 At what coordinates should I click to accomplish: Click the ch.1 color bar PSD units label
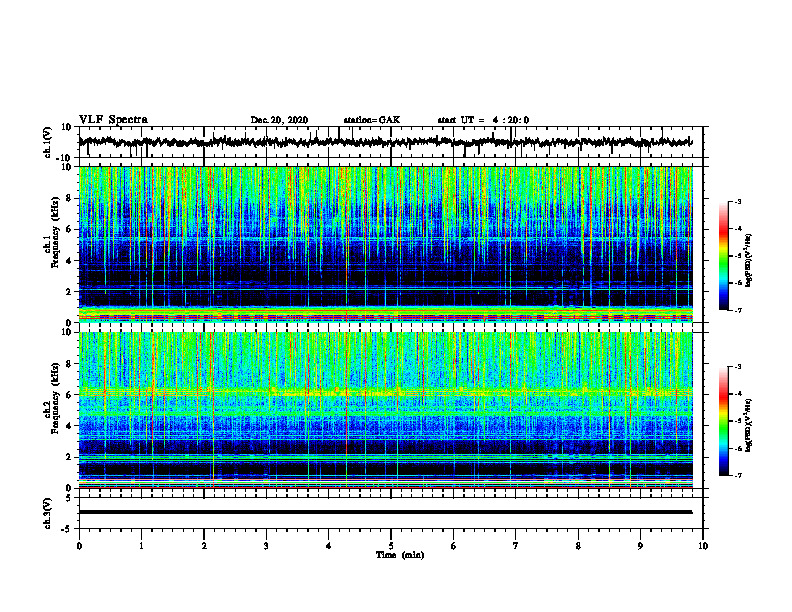(749, 261)
